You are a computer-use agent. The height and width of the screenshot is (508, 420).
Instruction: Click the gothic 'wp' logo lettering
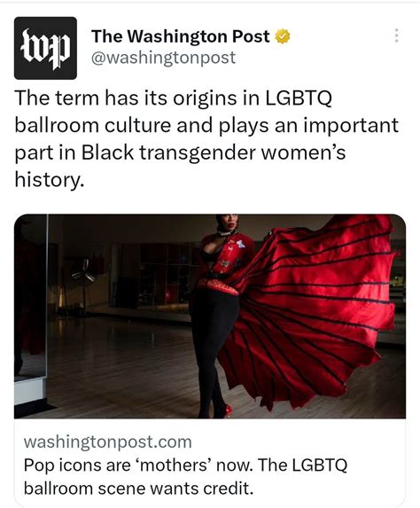(45, 49)
